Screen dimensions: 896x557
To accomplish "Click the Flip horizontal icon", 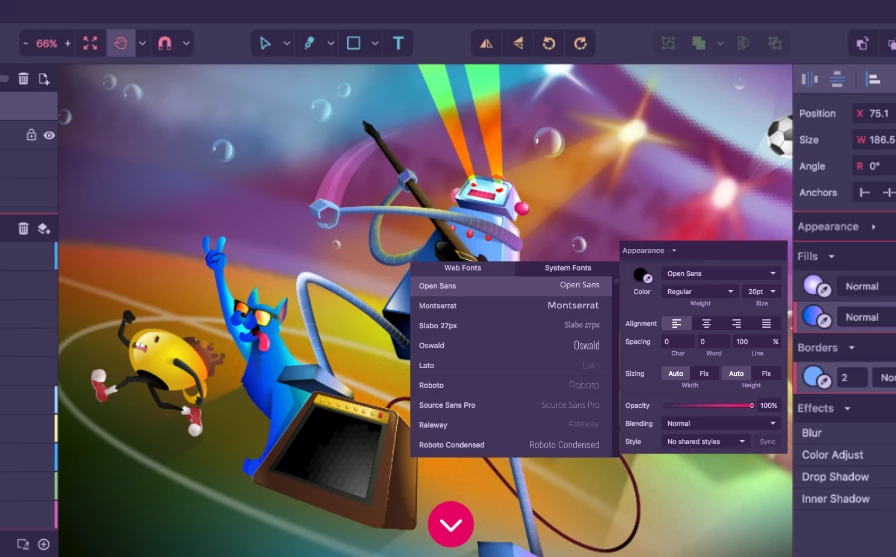I will (486, 43).
